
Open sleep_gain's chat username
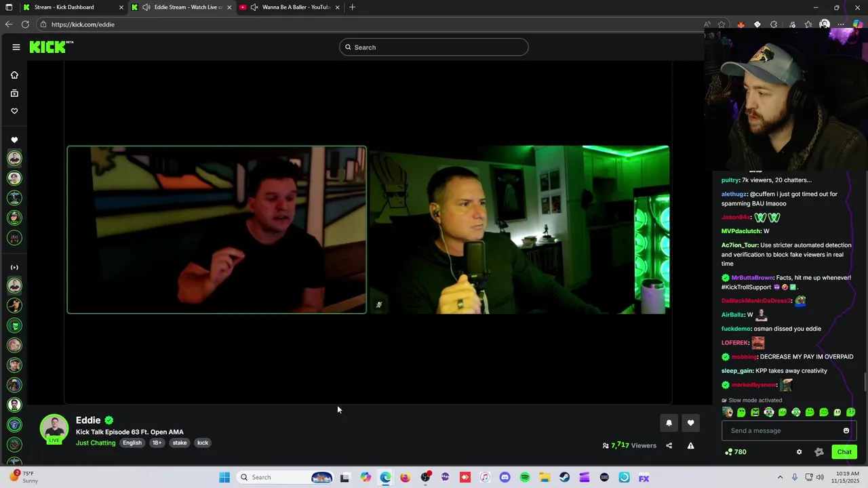point(737,371)
